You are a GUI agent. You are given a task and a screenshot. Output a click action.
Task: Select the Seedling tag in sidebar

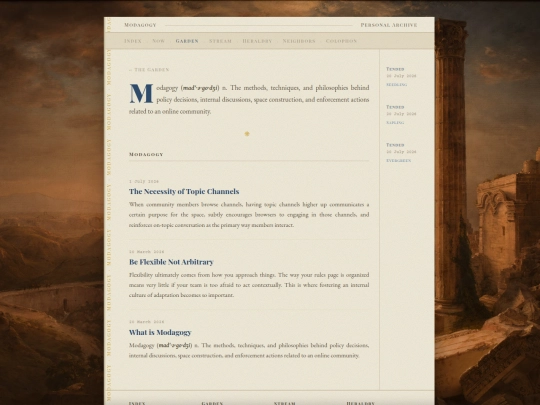tap(396, 85)
